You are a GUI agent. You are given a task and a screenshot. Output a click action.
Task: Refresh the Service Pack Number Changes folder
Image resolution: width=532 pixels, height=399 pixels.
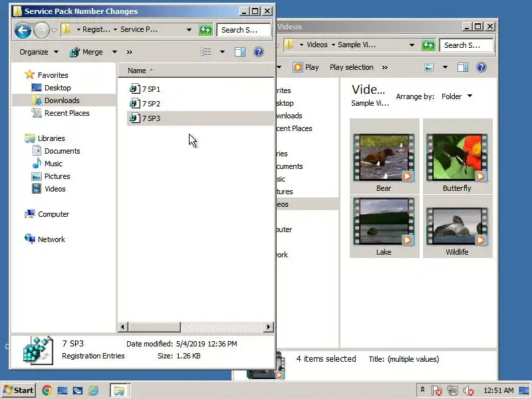coord(205,30)
